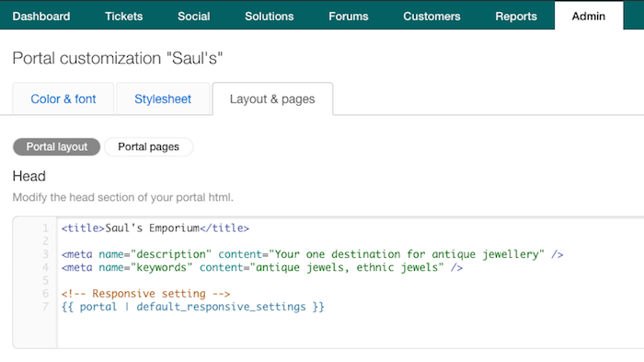Image resolution: width=644 pixels, height=362 pixels.
Task: Select the Admin navigation tab
Action: 589,16
